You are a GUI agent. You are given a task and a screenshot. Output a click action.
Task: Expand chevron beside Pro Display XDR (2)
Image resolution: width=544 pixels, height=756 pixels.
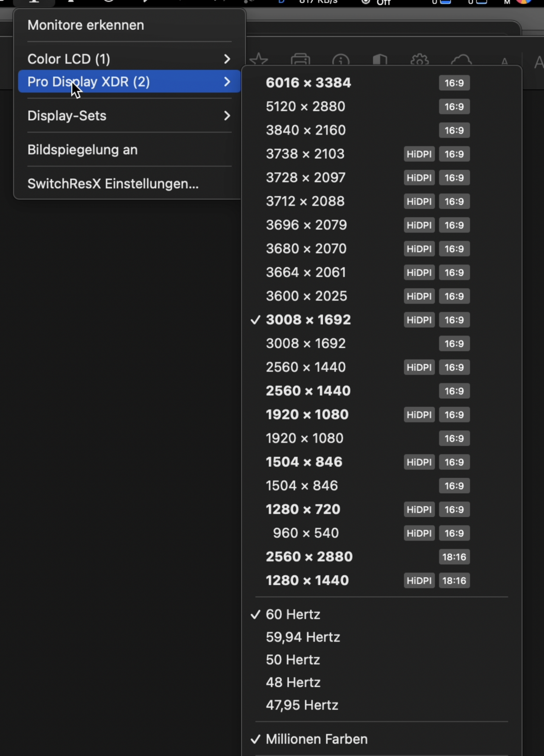[227, 82]
